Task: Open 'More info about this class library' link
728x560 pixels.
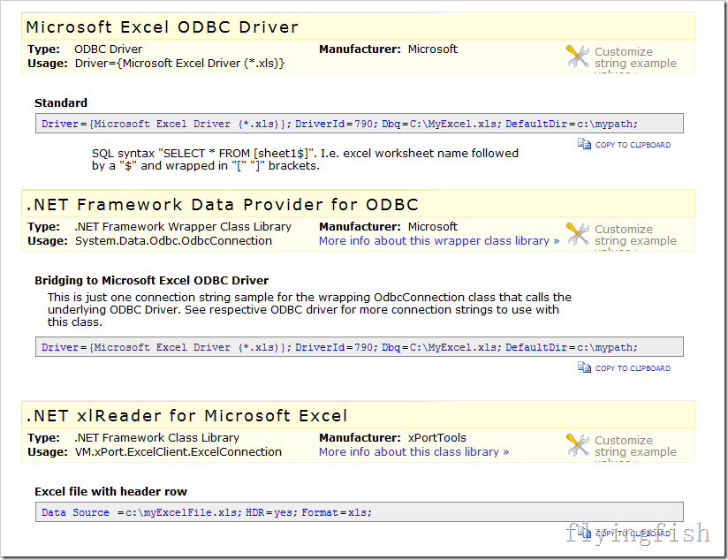Action: pos(413,452)
